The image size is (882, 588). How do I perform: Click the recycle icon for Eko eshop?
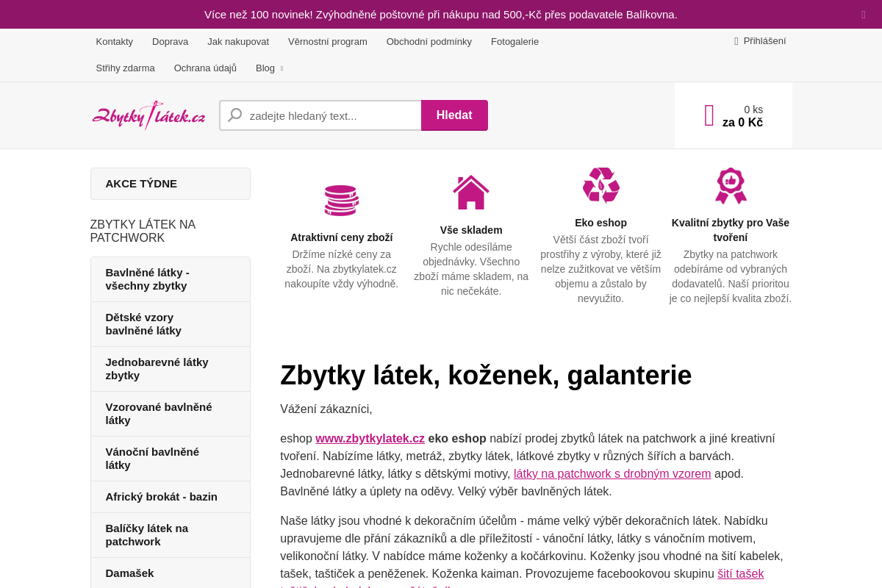click(601, 185)
